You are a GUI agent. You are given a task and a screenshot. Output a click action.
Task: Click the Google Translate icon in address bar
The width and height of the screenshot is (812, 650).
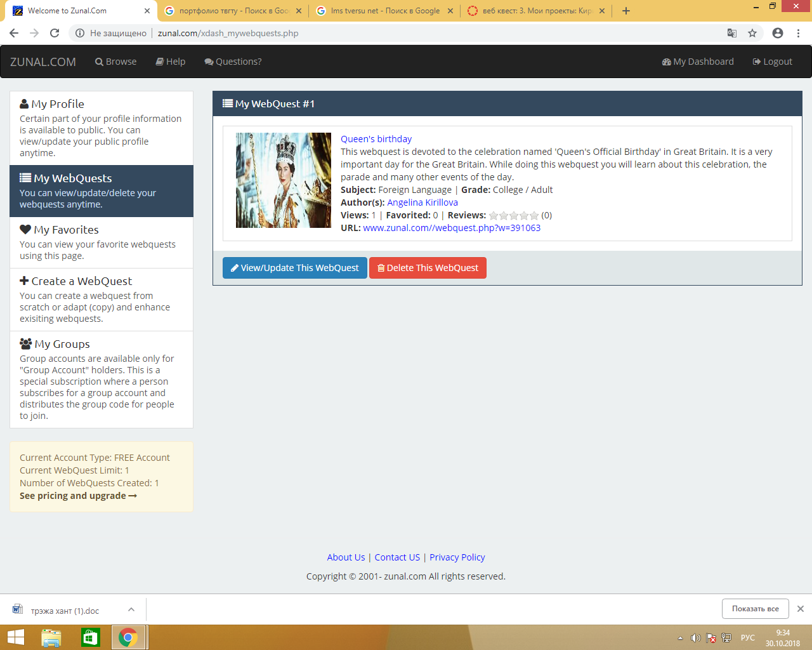(731, 33)
